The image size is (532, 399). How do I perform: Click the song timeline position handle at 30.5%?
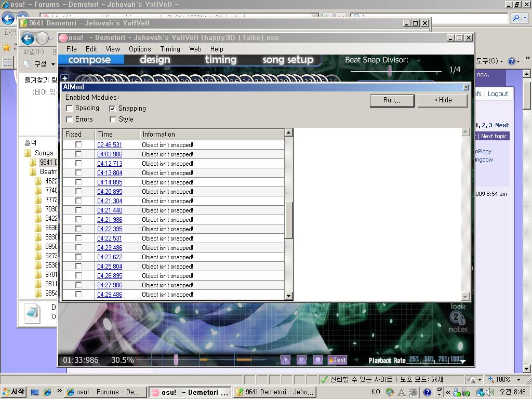coord(176,360)
